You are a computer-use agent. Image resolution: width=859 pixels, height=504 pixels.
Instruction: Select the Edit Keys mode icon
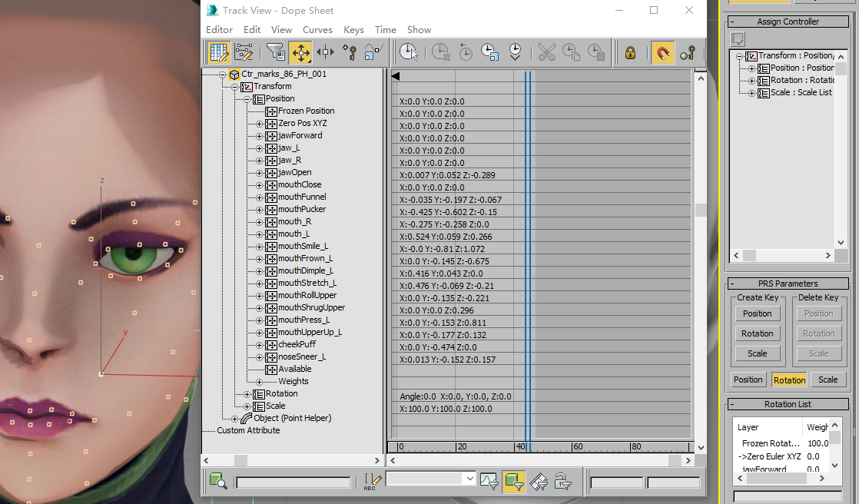218,52
